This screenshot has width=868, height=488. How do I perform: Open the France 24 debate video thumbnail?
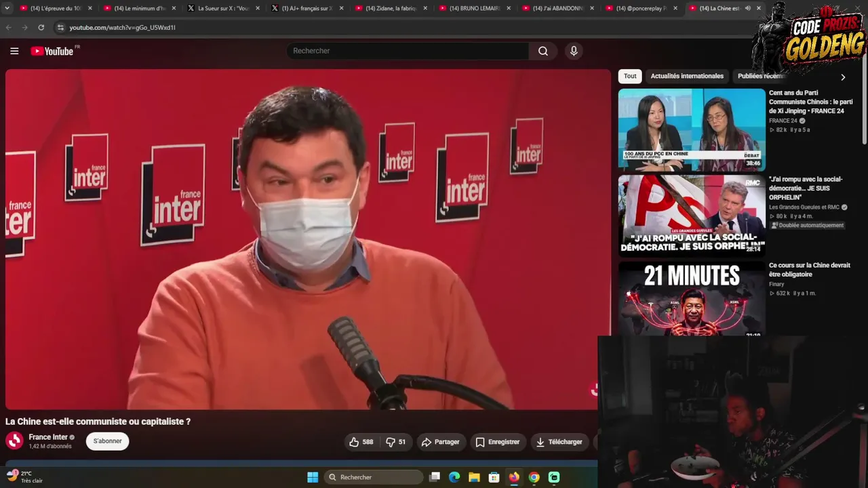click(x=692, y=129)
